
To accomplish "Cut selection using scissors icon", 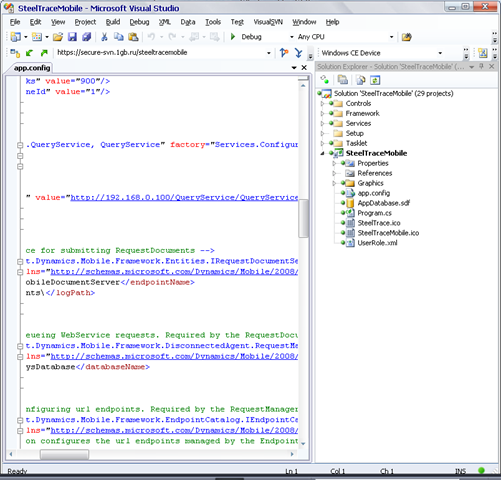I will click(x=104, y=37).
